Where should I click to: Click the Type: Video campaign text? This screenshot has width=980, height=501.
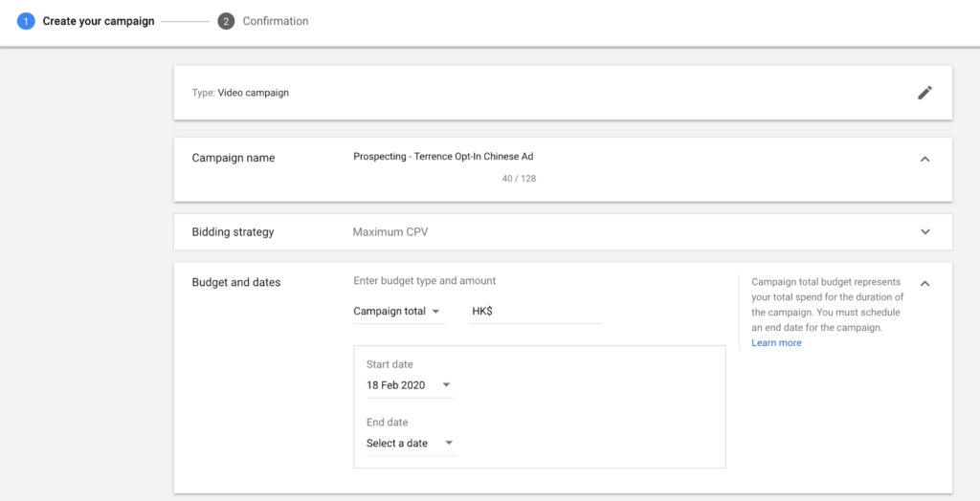click(240, 93)
